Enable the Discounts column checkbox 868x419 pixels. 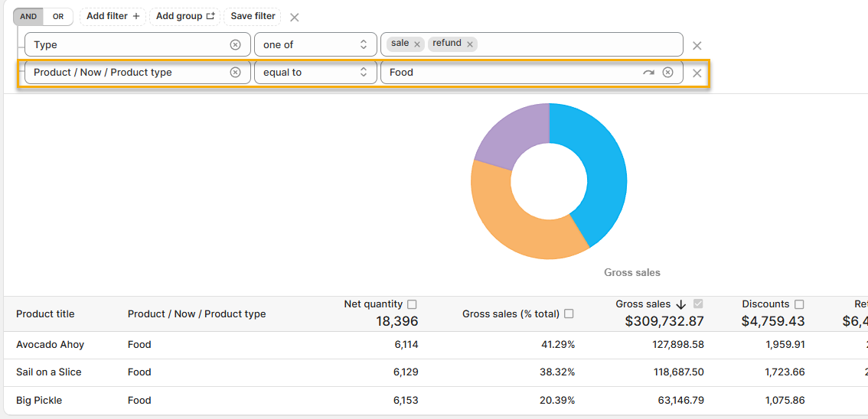click(x=799, y=304)
